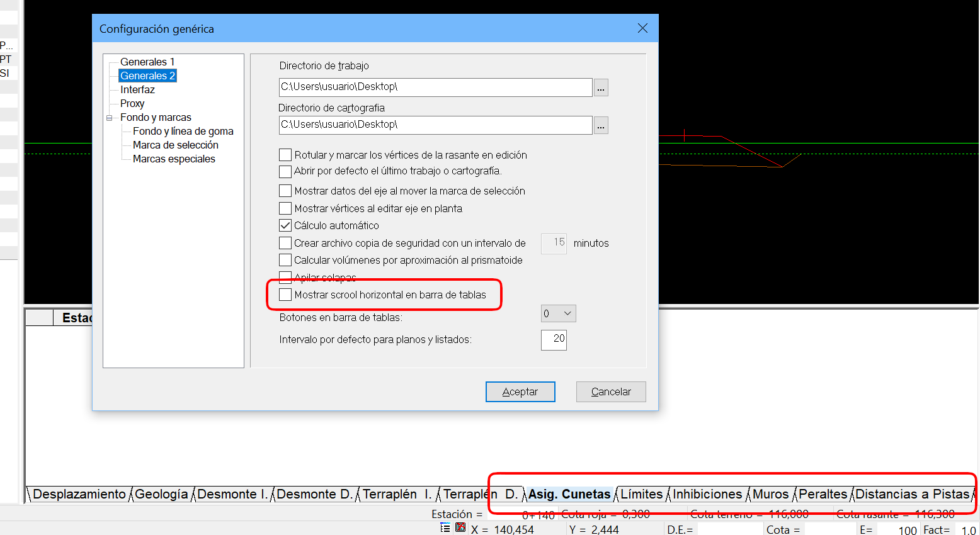The height and width of the screenshot is (535, 980).
Task: Switch to the Muros tab
Action: coord(770,494)
